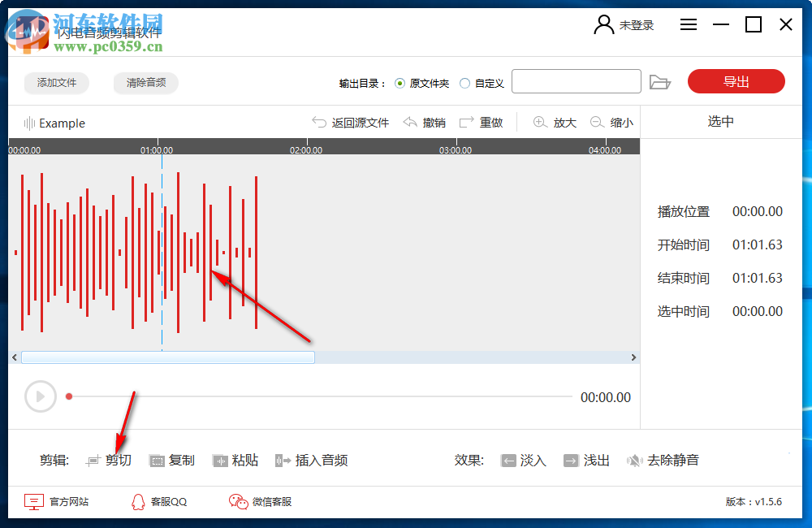
Task: Open the folder browse picker
Action: click(660, 81)
